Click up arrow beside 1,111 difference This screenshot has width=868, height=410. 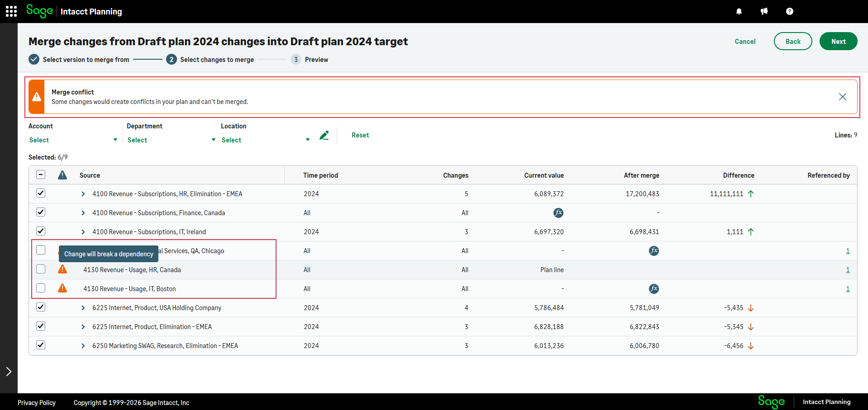(751, 232)
